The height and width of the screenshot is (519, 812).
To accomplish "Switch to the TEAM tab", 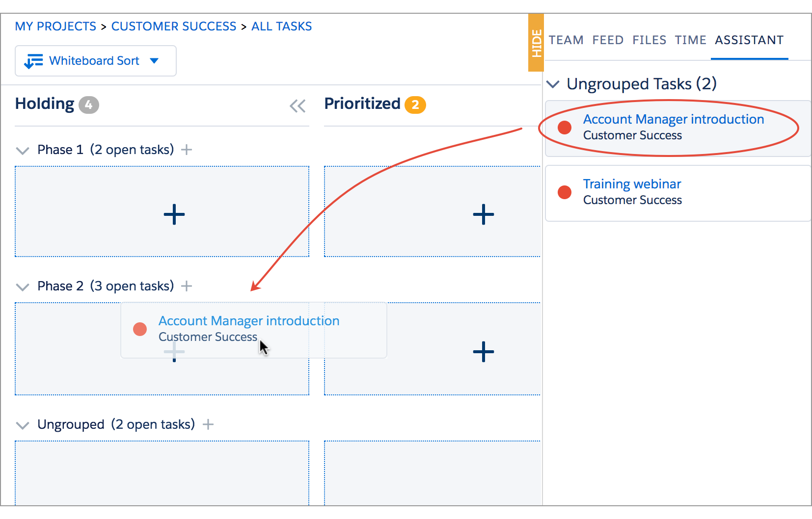I will [566, 40].
